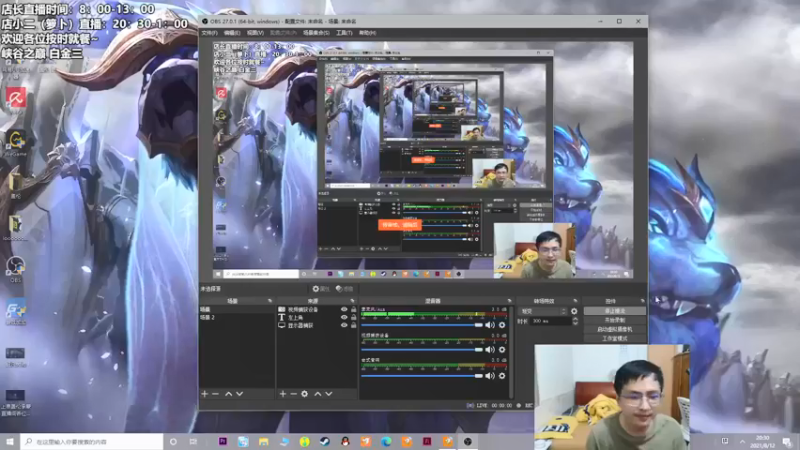The image size is (800, 450).
Task: Mute the 视频捕获设备 mixer channel
Action: (x=490, y=349)
